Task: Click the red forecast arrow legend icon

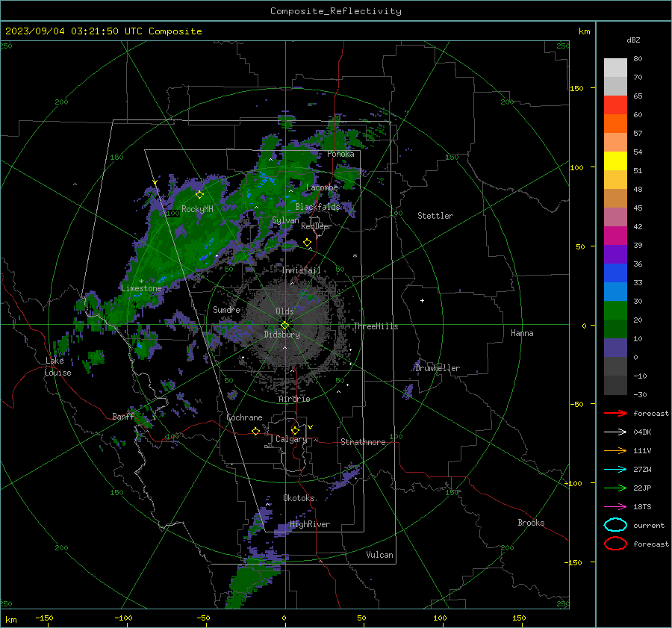Action: tap(615, 413)
